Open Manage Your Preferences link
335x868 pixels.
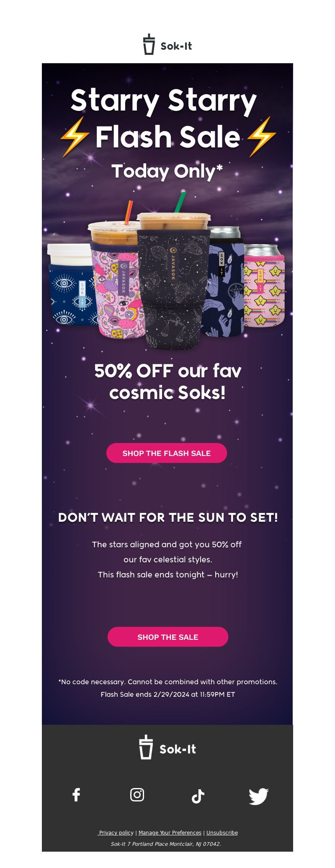(170, 832)
